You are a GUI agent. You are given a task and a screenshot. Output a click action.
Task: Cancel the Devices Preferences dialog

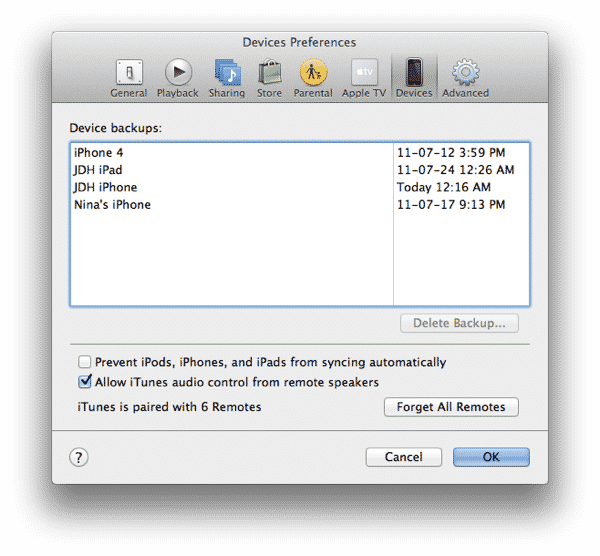403,457
